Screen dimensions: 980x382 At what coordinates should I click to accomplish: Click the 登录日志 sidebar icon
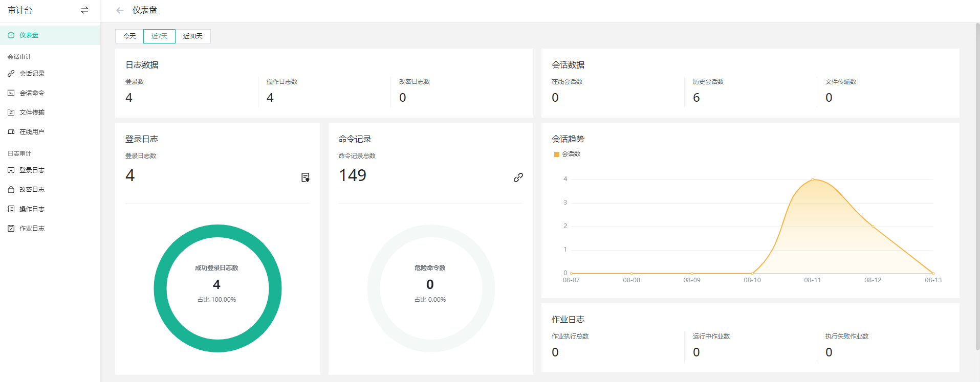coord(11,170)
